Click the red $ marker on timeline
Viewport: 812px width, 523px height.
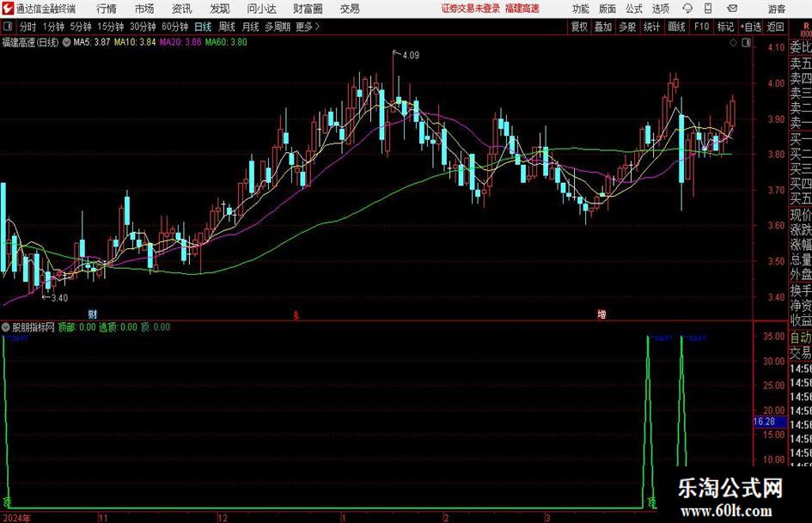(x=296, y=315)
